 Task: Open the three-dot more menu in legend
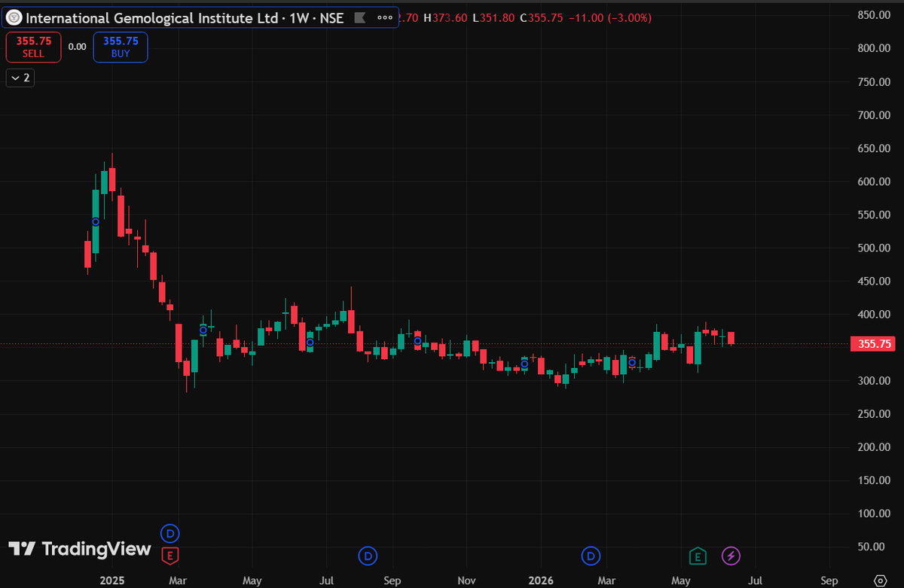tap(385, 17)
